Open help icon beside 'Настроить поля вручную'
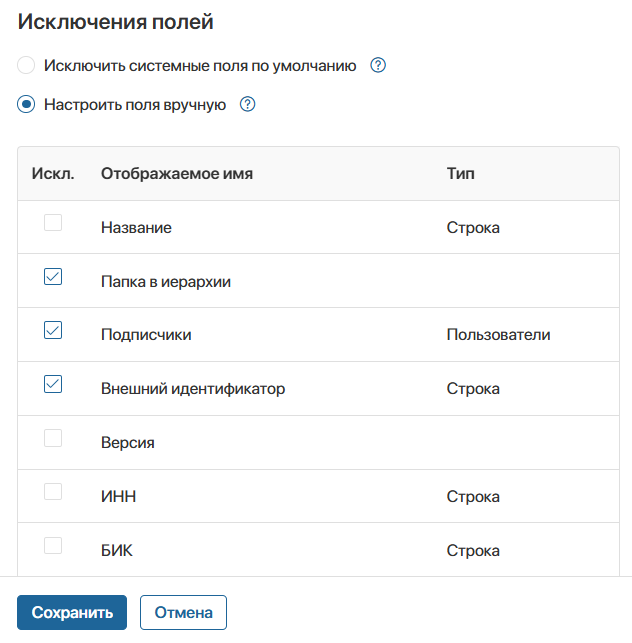 coord(247,104)
